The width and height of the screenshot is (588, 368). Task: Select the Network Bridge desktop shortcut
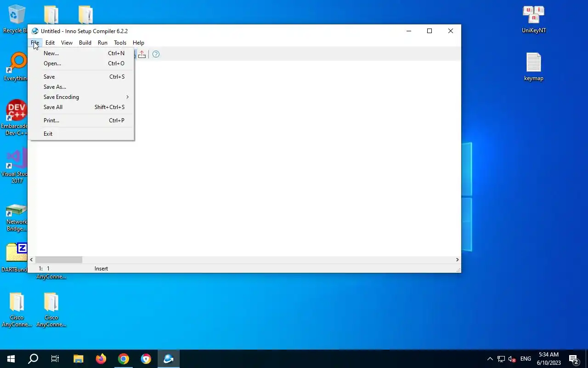[17, 218]
